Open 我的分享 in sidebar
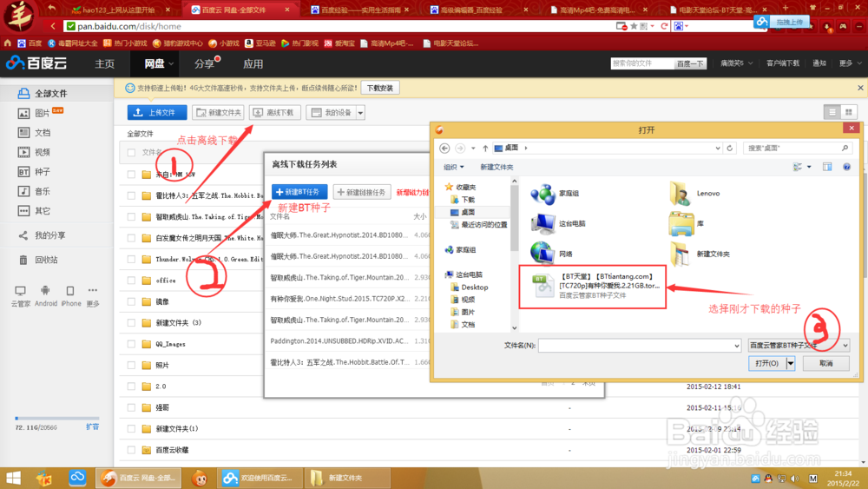Viewport: 868px width, 489px height. click(x=42, y=235)
